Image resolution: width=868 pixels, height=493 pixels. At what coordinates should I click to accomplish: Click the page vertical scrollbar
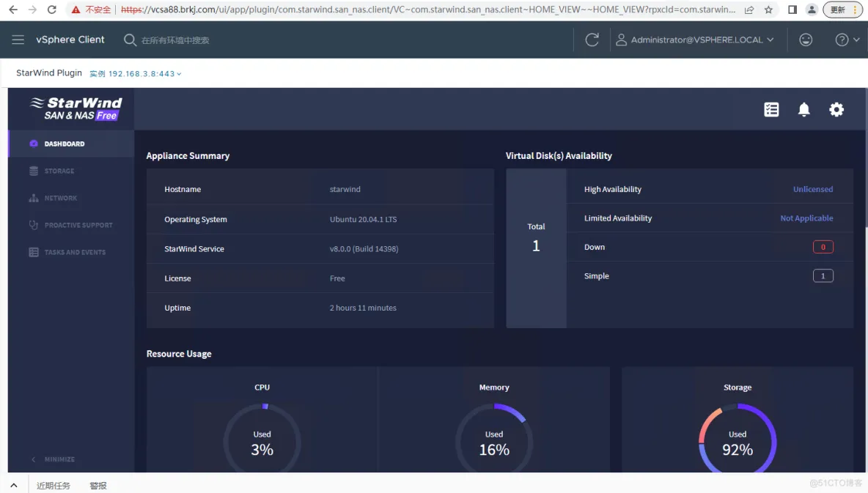[865, 157]
